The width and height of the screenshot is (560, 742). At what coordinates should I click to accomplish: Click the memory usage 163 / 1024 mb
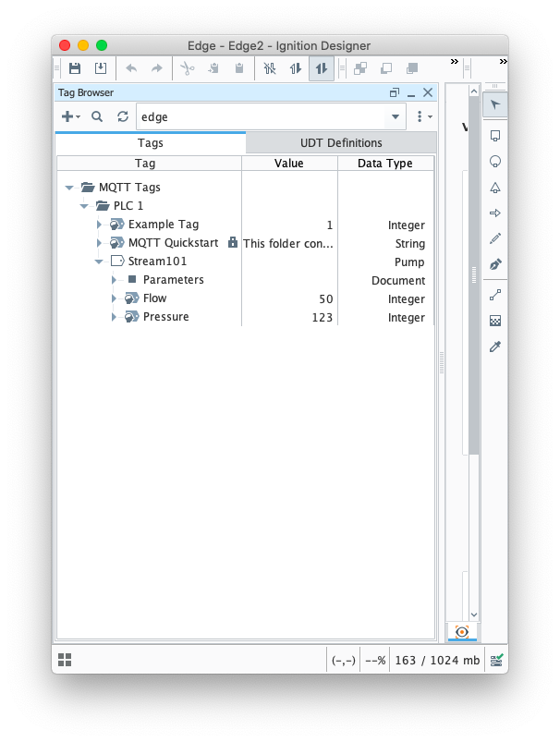point(437,660)
